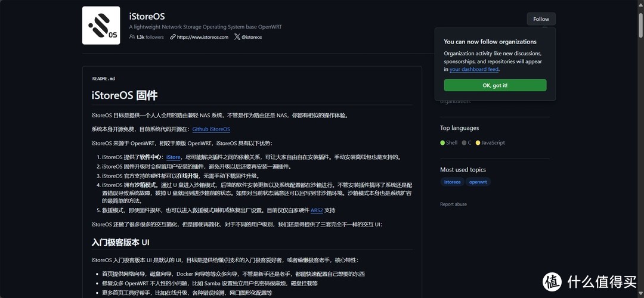Image resolution: width=644 pixels, height=298 pixels.
Task: Open the openwrt topic tag
Action: click(478, 182)
